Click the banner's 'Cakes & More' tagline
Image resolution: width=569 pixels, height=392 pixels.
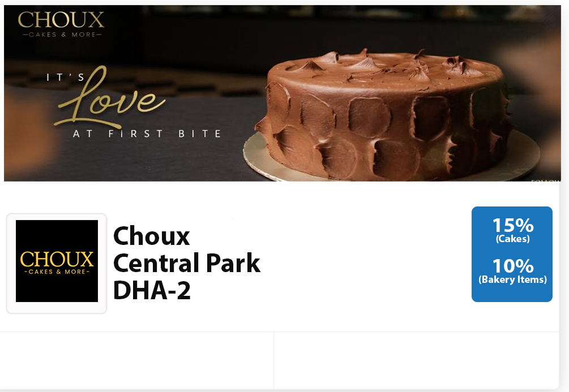coord(62,35)
